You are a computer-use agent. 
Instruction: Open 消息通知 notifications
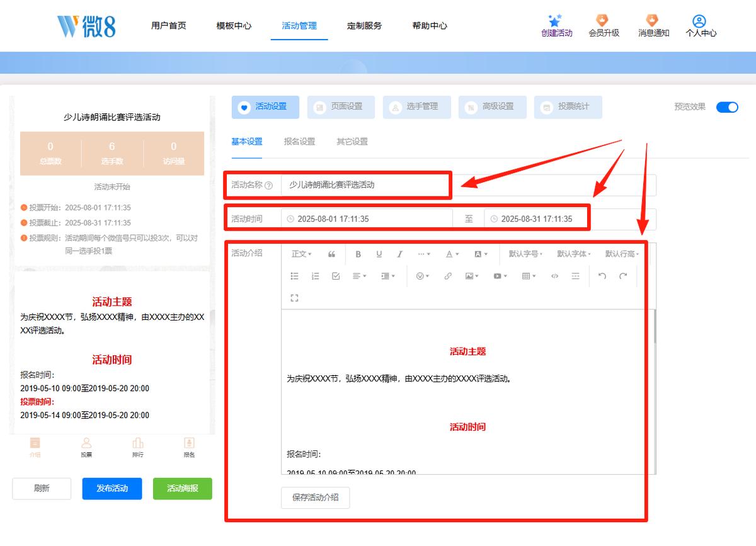pyautogui.click(x=653, y=26)
